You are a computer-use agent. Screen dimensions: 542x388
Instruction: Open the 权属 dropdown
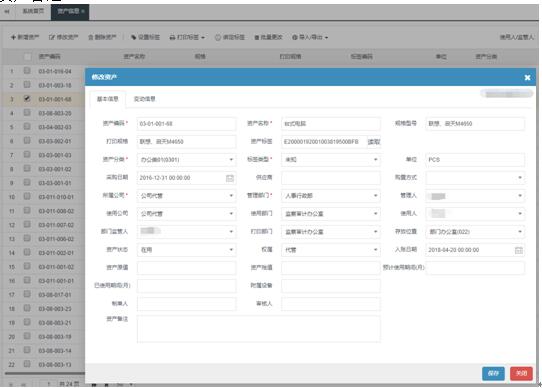331,250
